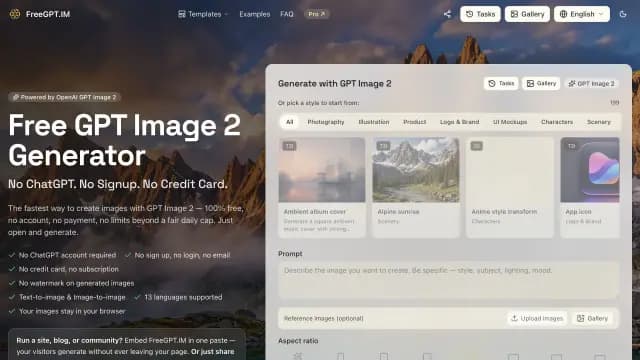Click 'Reference images (optional)' label
Image resolution: width=640 pixels, height=360 pixels.
click(324, 318)
